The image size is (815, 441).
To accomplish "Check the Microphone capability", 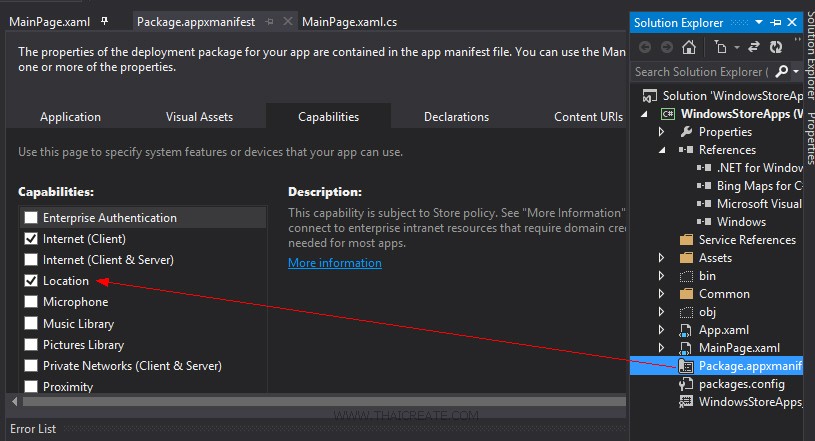I will [32, 302].
